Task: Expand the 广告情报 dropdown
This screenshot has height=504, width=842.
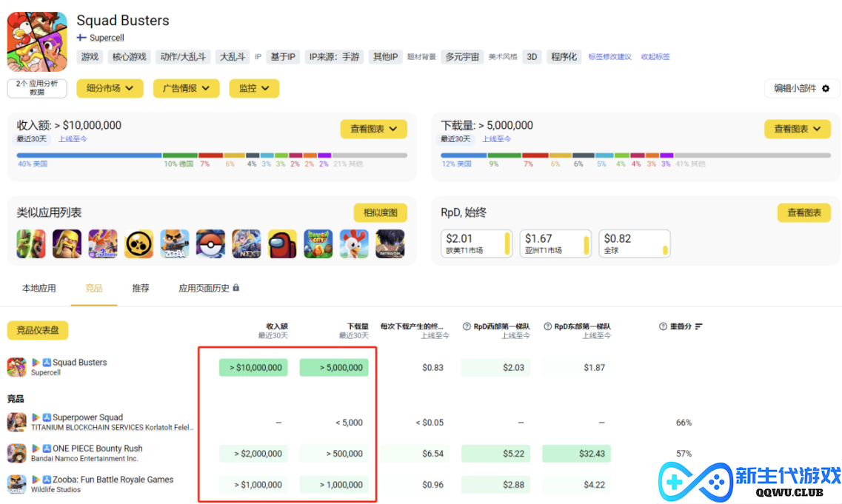Action: pos(187,89)
